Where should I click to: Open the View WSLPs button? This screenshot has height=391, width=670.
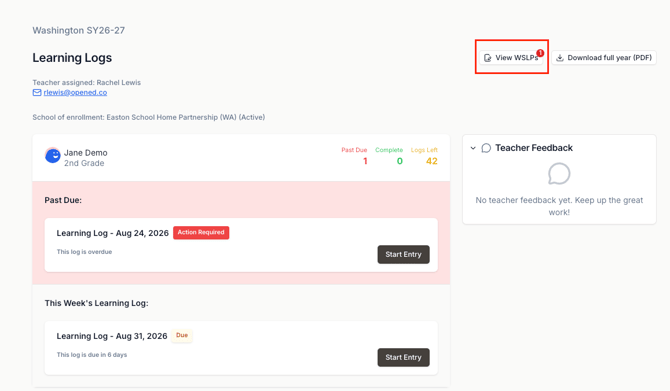coord(511,58)
